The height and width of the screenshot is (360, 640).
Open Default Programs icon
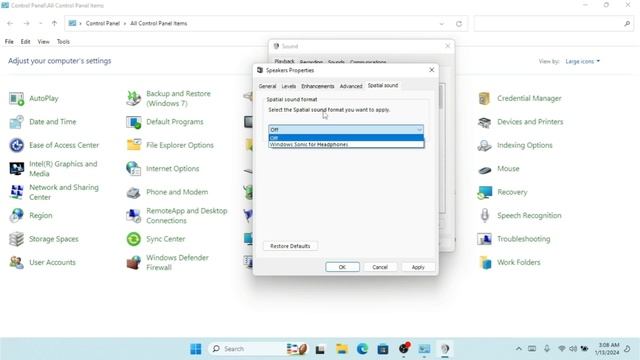pyautogui.click(x=133, y=122)
